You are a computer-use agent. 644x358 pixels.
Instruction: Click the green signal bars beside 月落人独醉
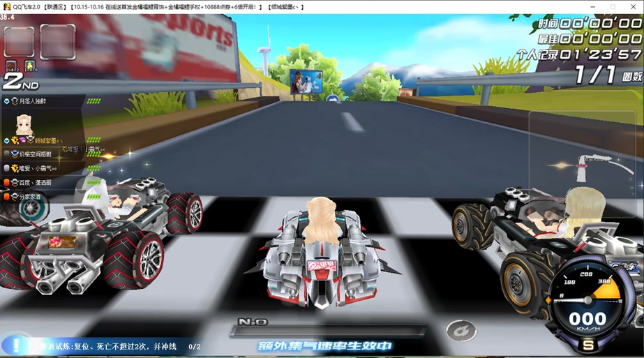click(x=93, y=101)
